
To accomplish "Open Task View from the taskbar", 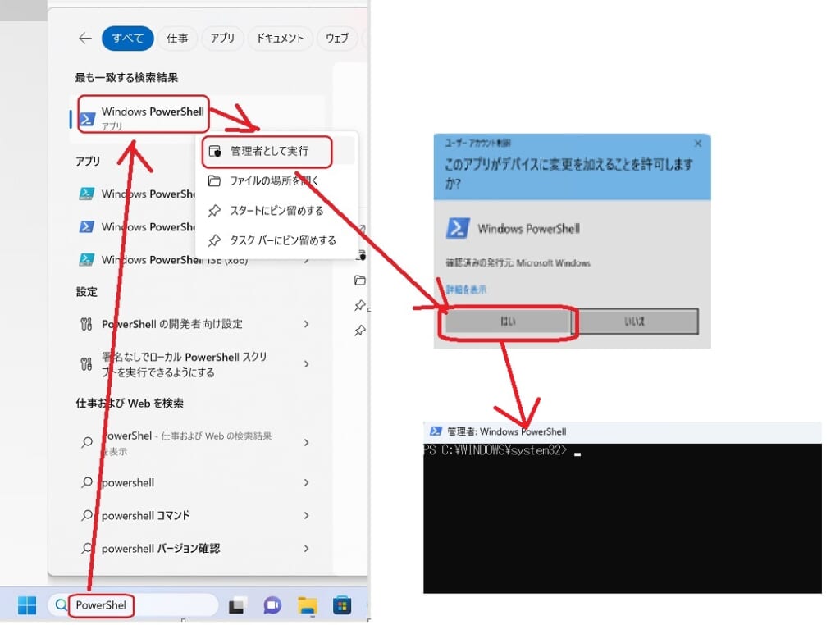I will click(x=237, y=606).
